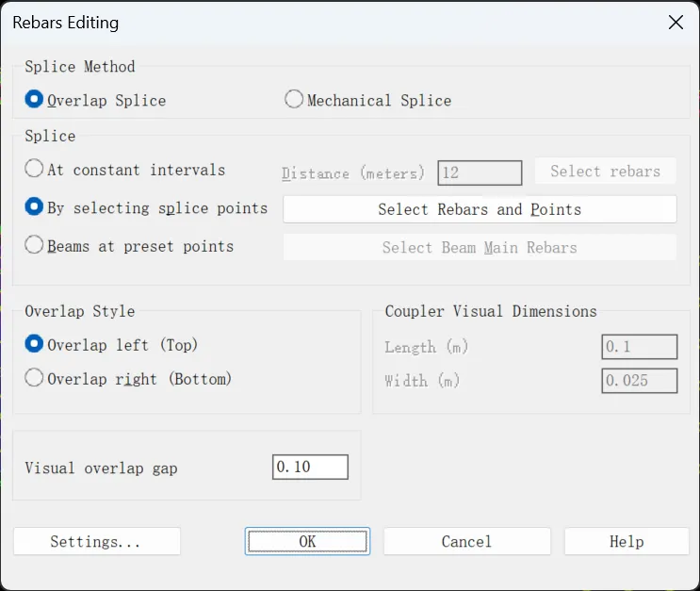700x591 pixels.
Task: Click Select Rebars and Points button
Action: tap(480, 209)
